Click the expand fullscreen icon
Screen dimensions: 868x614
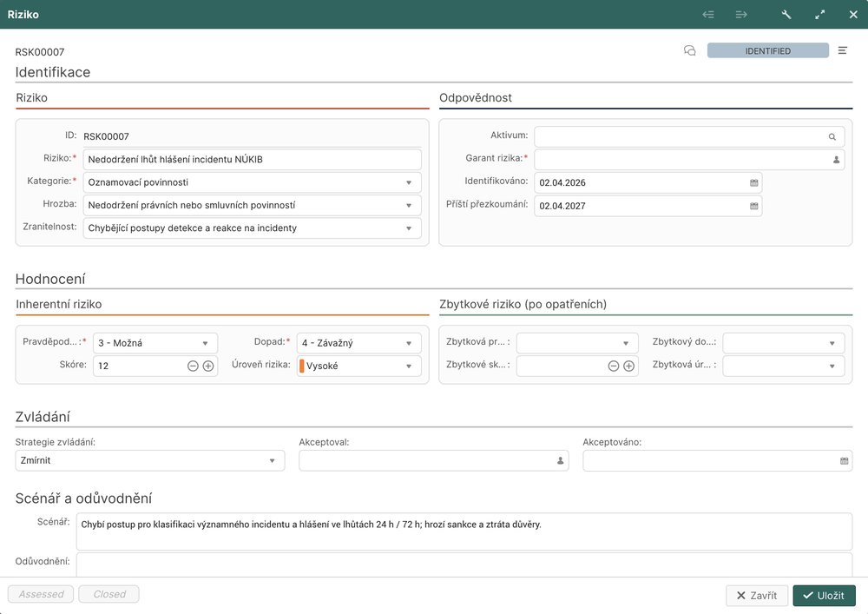click(820, 15)
